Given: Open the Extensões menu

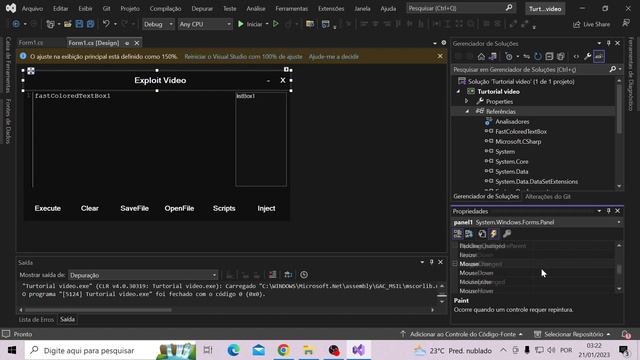Looking at the screenshot, I should [x=331, y=9].
